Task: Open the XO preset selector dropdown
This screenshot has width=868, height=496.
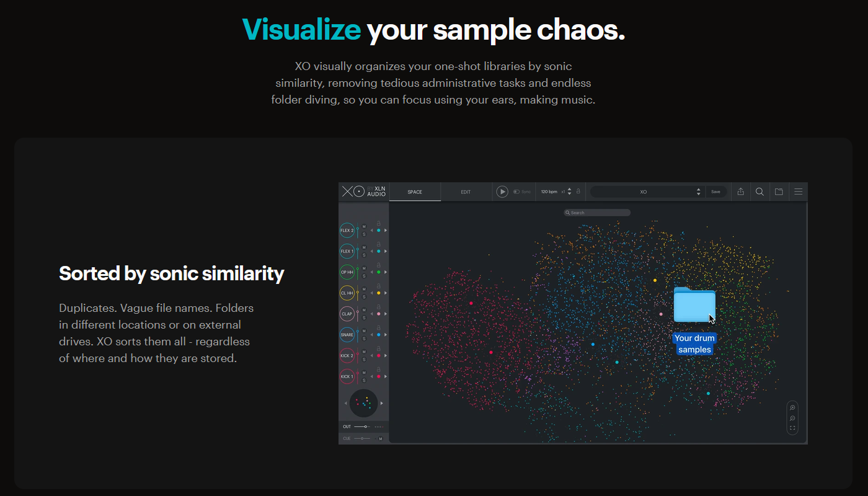Action: coord(647,192)
